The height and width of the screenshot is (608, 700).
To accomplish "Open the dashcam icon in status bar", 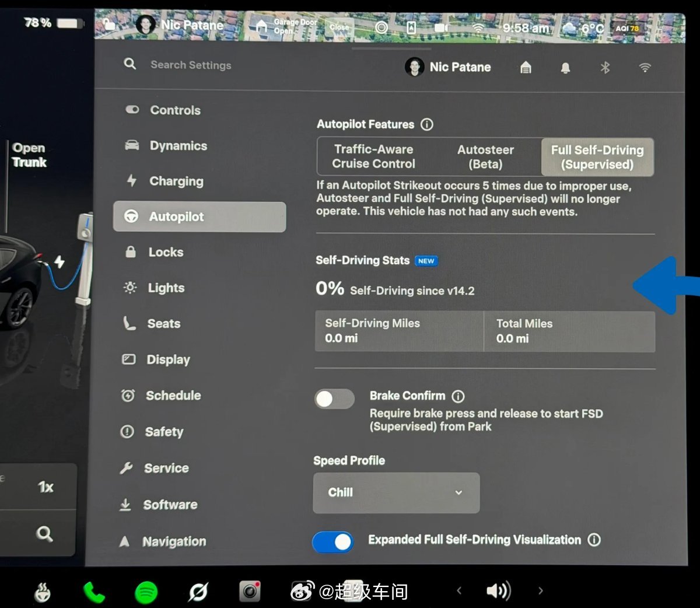I will [442, 27].
